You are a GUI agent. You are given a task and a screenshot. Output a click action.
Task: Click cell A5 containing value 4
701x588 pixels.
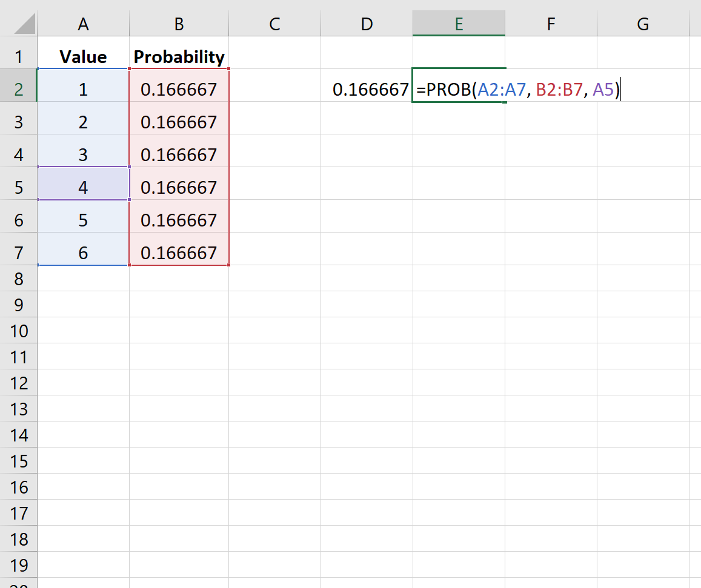83,187
